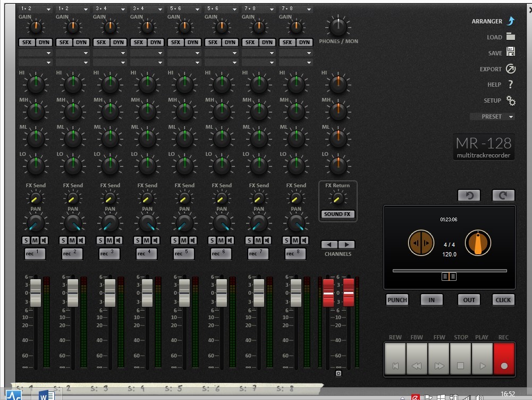Click the OUT button
Image resolution: width=532 pixels, height=400 pixels.
pos(469,300)
